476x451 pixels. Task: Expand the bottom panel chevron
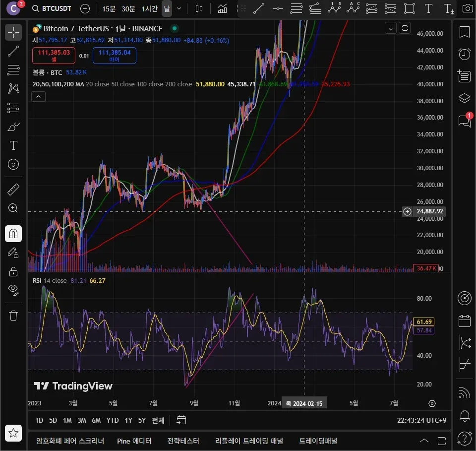pos(424,441)
